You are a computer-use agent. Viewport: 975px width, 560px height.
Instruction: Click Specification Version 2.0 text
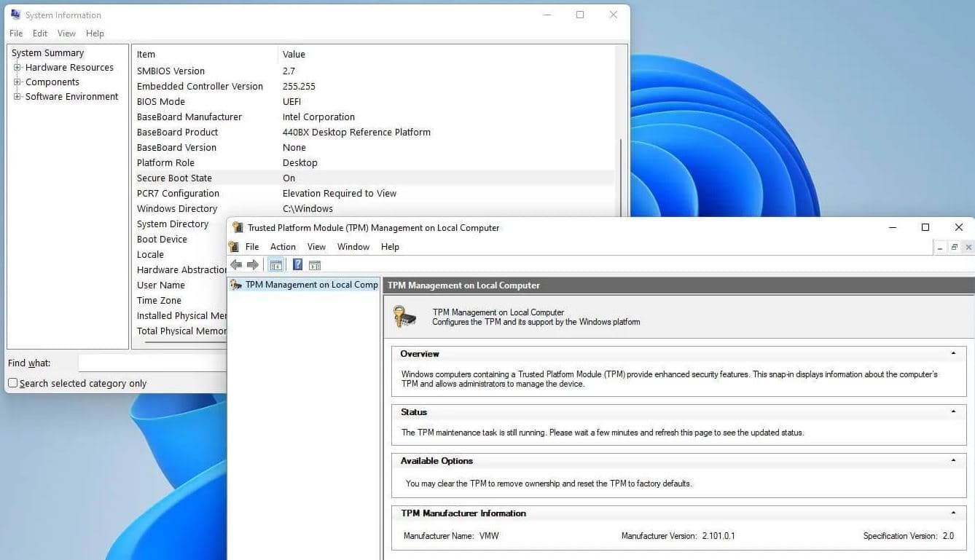pyautogui.click(x=909, y=536)
